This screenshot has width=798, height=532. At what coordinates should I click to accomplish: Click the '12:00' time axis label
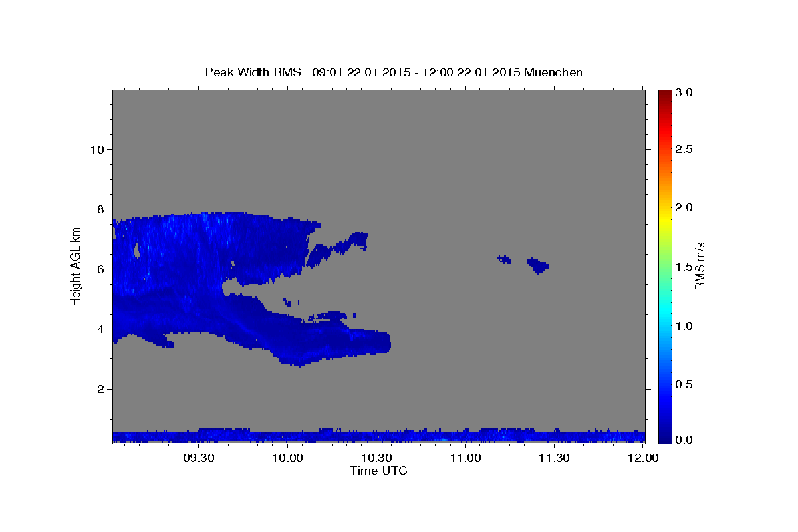(x=643, y=458)
